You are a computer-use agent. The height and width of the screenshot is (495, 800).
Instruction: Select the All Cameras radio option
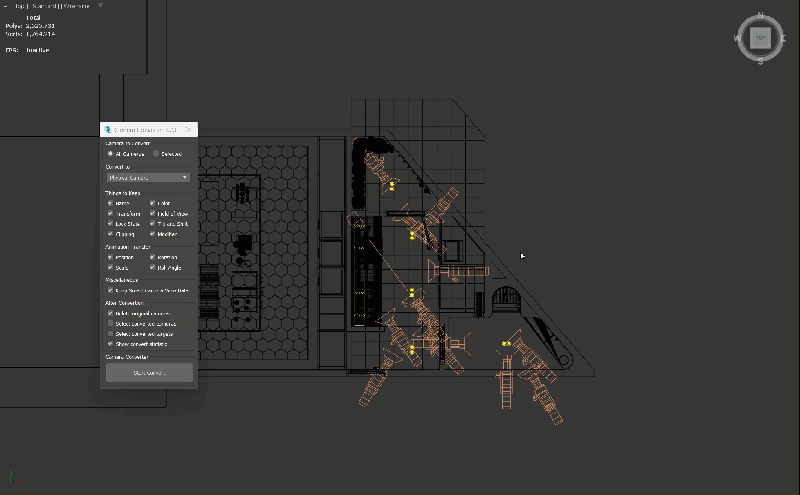tap(110, 154)
